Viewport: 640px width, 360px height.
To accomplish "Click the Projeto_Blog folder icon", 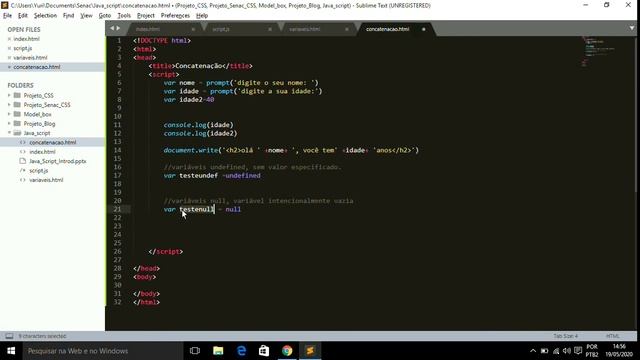I will [17, 123].
